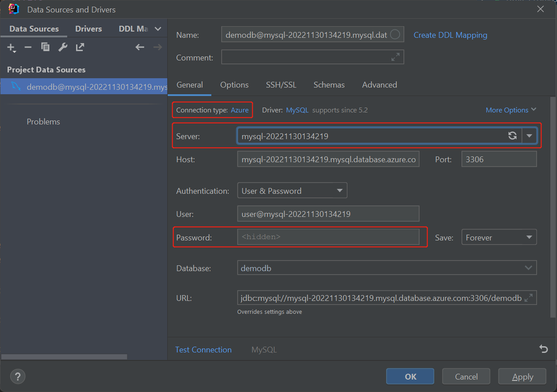Open help with question mark button

pos(18,376)
